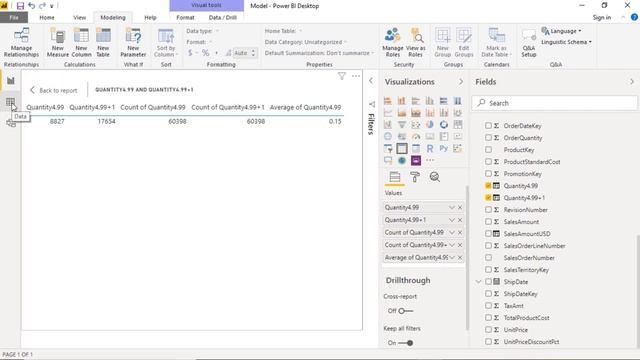Open the Format paint roller tab

coord(415,177)
